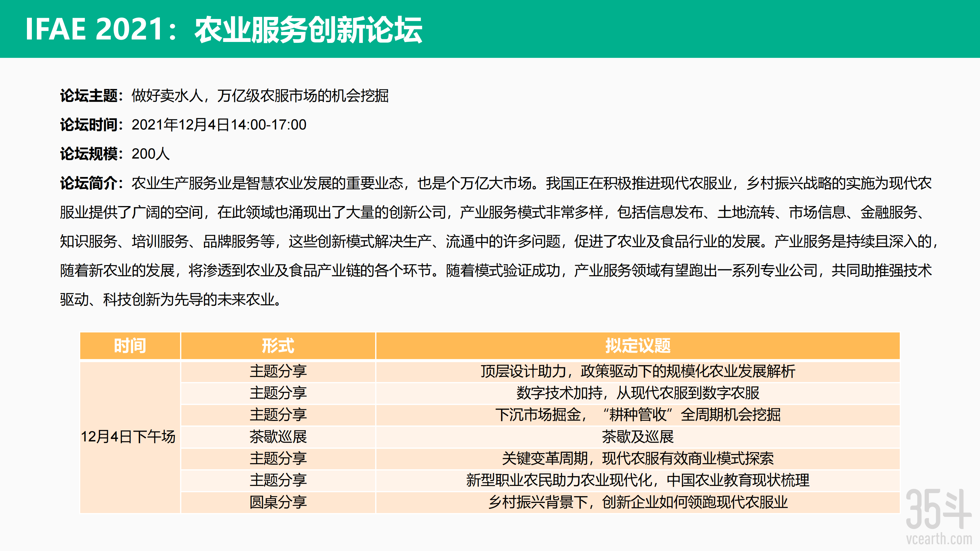
Task: Click the intro line starting '服业提供了广阔的空间'
Action: (x=493, y=212)
